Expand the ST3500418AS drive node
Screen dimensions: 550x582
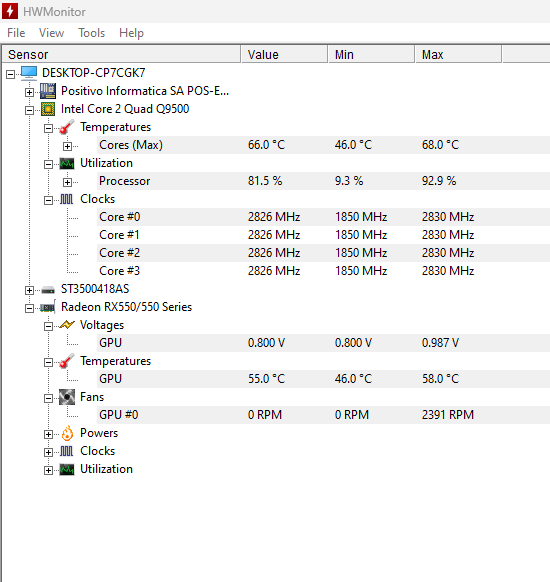[29, 290]
